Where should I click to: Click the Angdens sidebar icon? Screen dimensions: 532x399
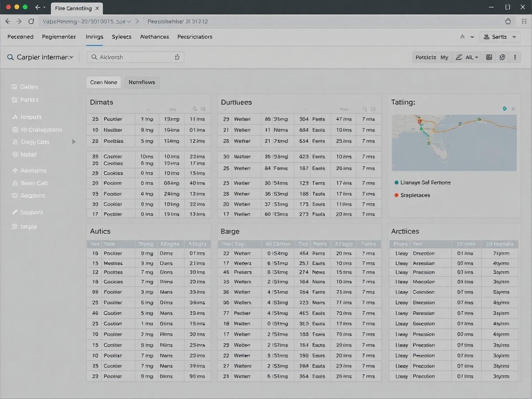(x=14, y=196)
